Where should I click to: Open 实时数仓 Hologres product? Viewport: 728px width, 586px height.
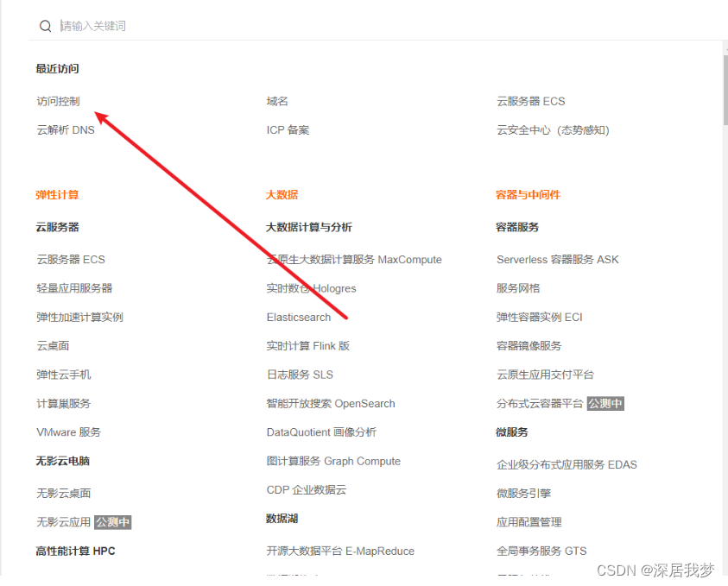click(x=312, y=288)
